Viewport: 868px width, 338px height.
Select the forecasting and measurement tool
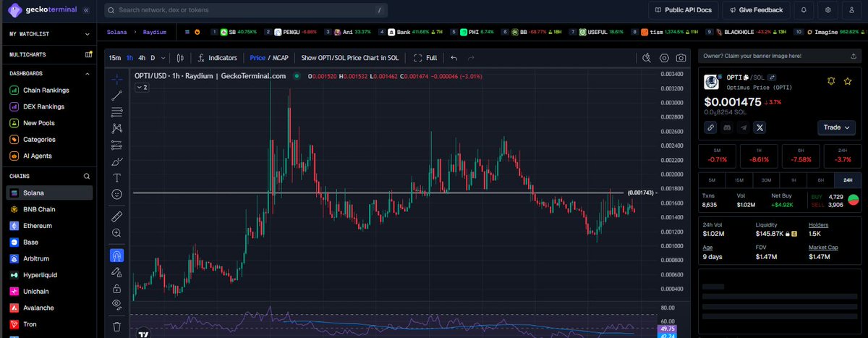point(116,145)
